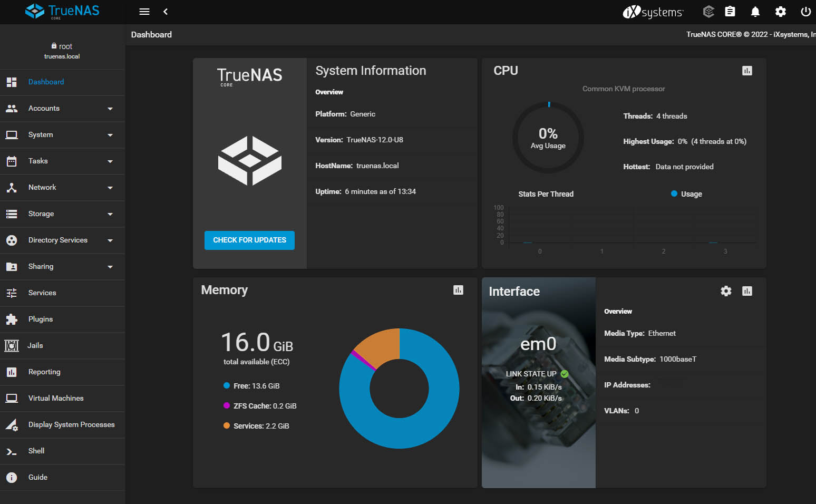
Task: Toggle the Usage legend dot in CPU chart
Action: (x=674, y=194)
